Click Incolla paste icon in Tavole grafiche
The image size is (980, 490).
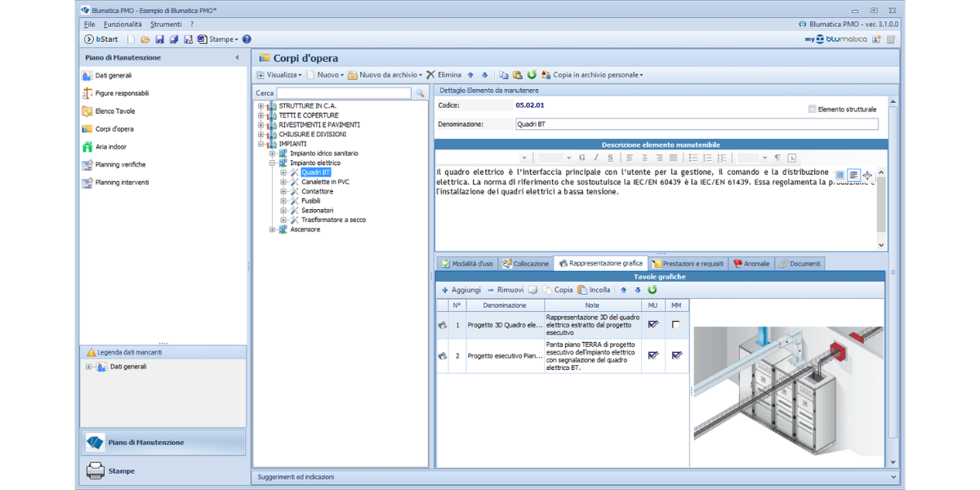[x=594, y=290]
